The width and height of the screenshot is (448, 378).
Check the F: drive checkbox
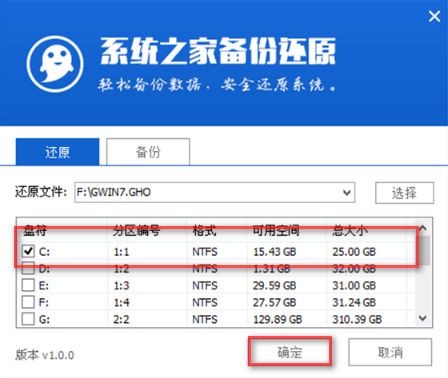(x=28, y=302)
